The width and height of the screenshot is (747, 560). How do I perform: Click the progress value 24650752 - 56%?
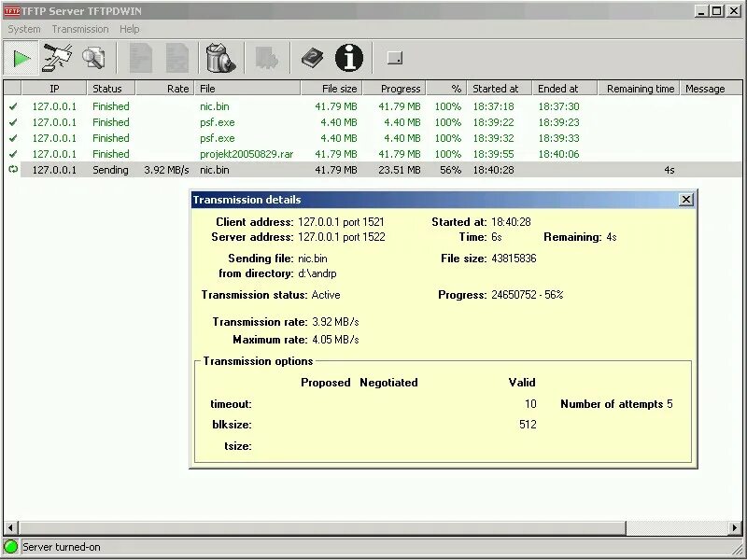coord(527,295)
